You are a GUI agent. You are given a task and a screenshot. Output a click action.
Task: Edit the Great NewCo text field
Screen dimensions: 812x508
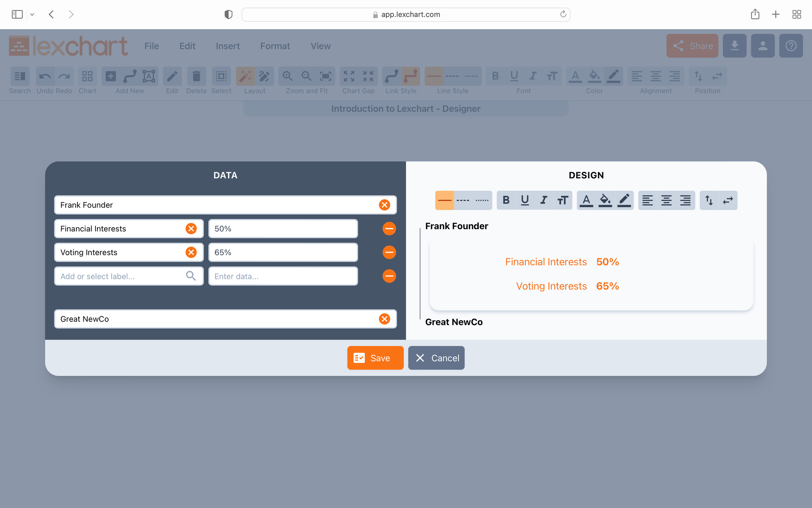tap(225, 319)
